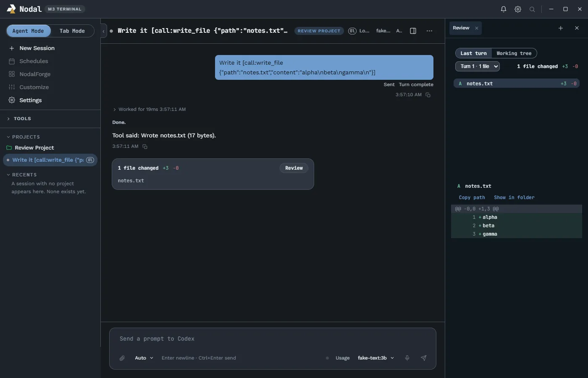This screenshot has height=378, width=588.
Task: Click the Usage button
Action: tap(343, 358)
